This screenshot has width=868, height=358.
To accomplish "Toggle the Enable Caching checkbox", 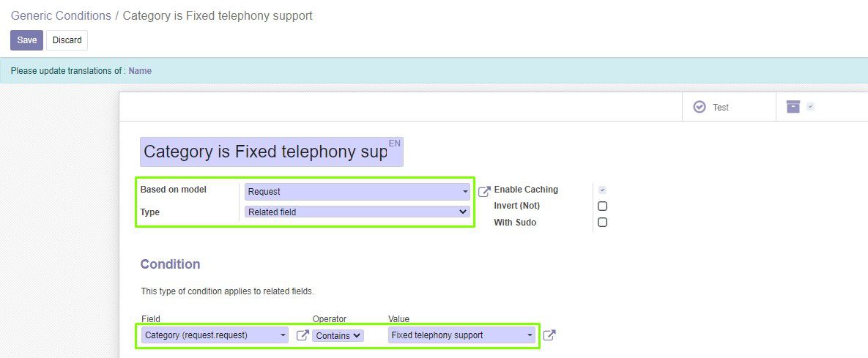I will (602, 190).
